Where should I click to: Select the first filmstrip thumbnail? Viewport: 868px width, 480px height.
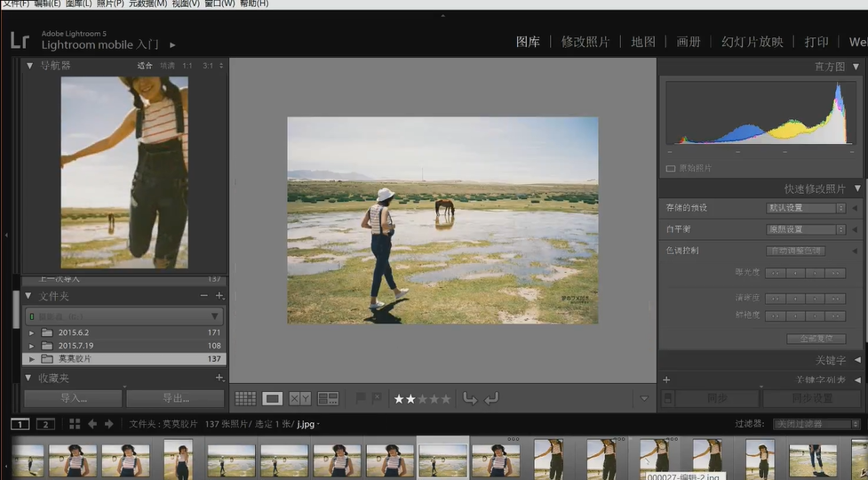point(28,460)
